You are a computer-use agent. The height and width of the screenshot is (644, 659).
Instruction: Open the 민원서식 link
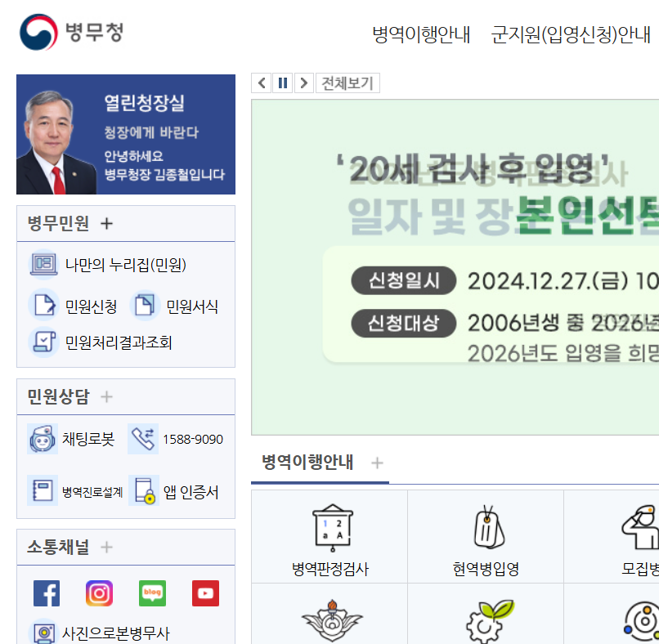[x=192, y=306]
